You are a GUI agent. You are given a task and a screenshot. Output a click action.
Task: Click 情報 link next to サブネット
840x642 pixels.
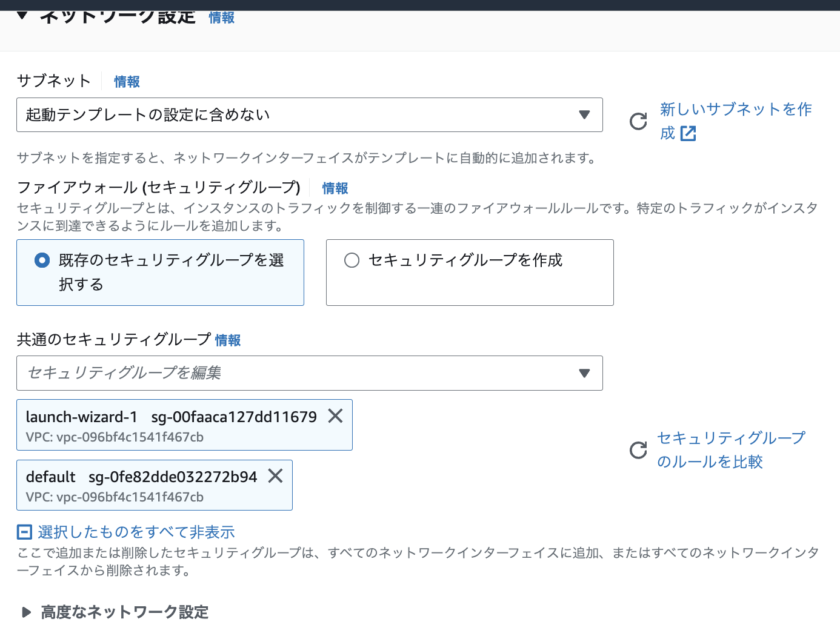[127, 82]
